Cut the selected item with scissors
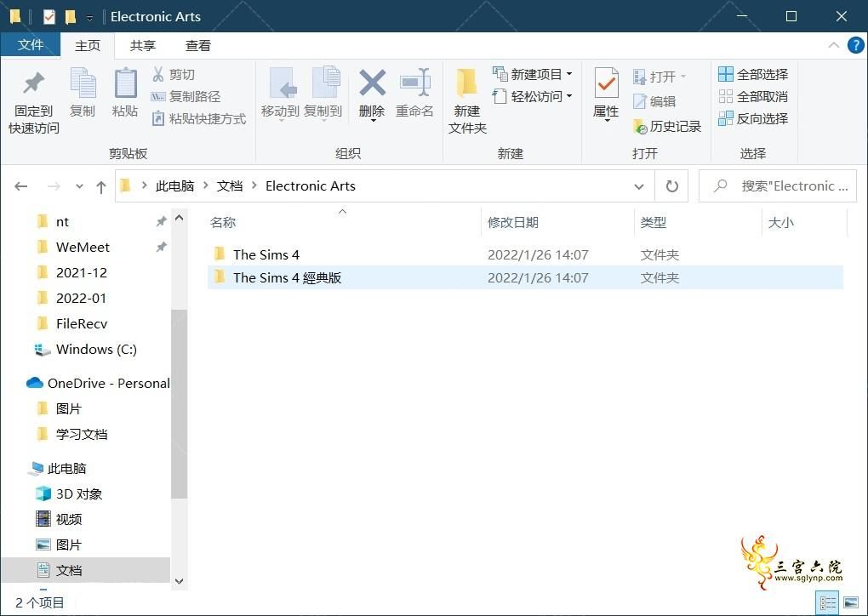The height and width of the screenshot is (616, 868). [x=174, y=74]
